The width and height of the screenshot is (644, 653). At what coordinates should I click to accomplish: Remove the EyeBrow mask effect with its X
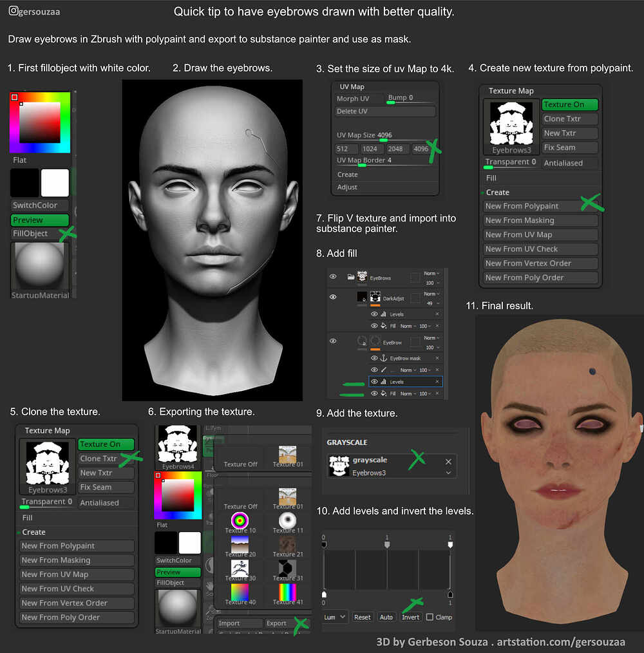point(437,358)
